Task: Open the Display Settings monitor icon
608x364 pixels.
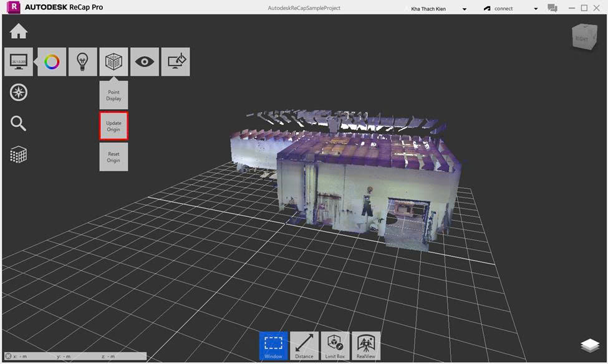Action: pos(19,62)
